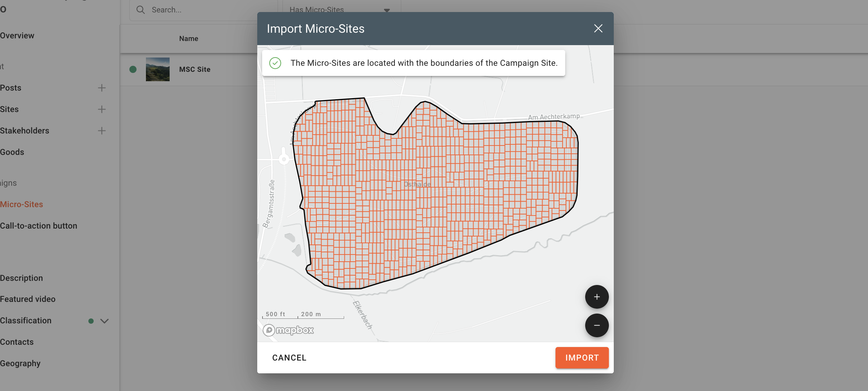Select the Geography sidebar item
The image size is (868, 391).
click(x=20, y=364)
